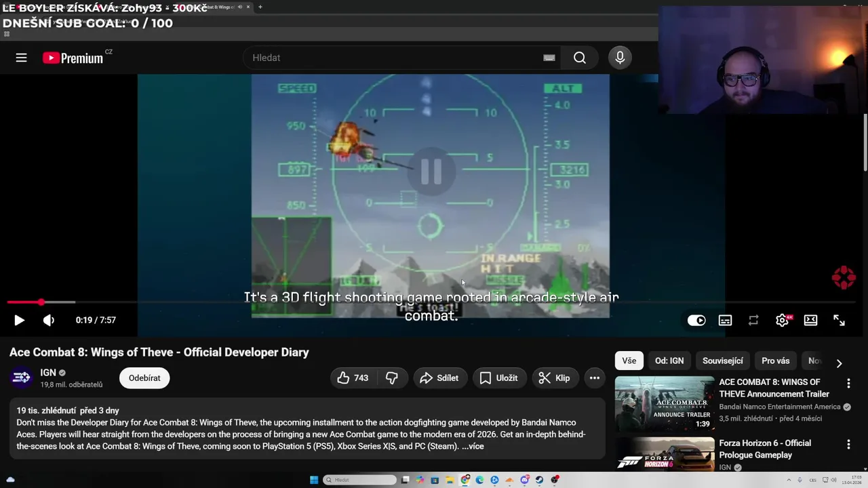
Task: Mute the tab via the speaker icon
Action: [239, 7]
